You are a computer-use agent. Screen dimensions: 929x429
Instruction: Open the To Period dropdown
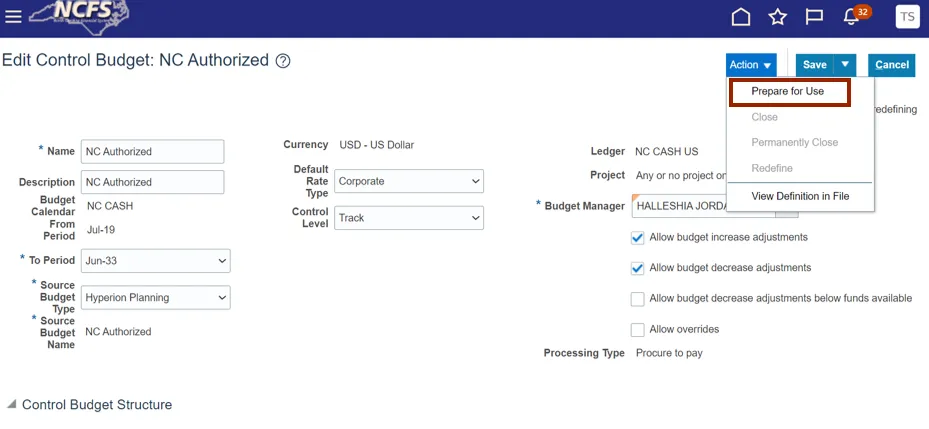(x=157, y=261)
